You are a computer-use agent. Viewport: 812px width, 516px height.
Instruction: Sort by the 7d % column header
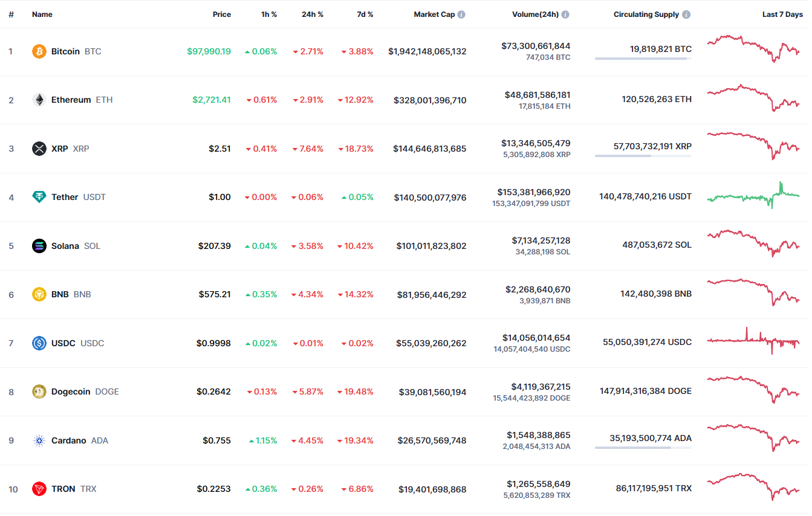point(365,15)
